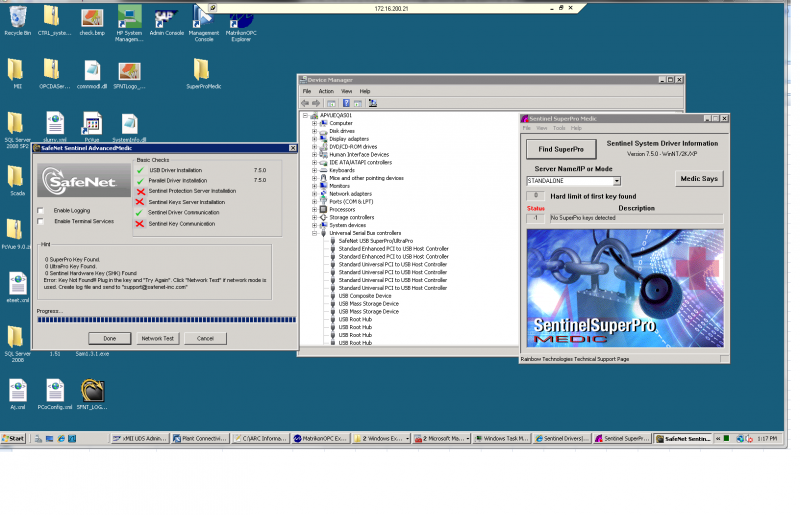800x515 pixels.
Task: Open the Recycle Bin desktop icon
Action: click(x=17, y=20)
